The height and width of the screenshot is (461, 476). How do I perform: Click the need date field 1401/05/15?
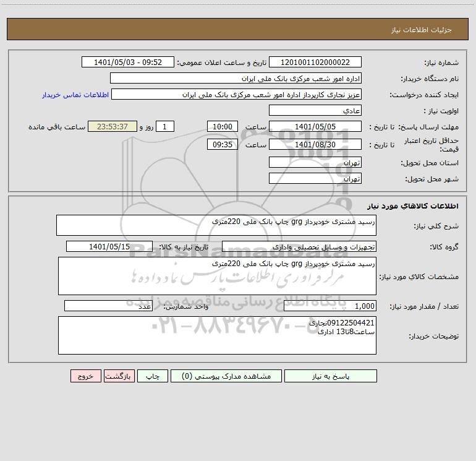(x=109, y=246)
